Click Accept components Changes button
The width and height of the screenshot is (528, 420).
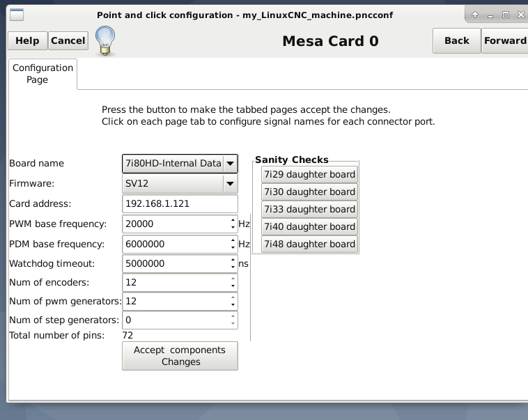click(x=180, y=356)
